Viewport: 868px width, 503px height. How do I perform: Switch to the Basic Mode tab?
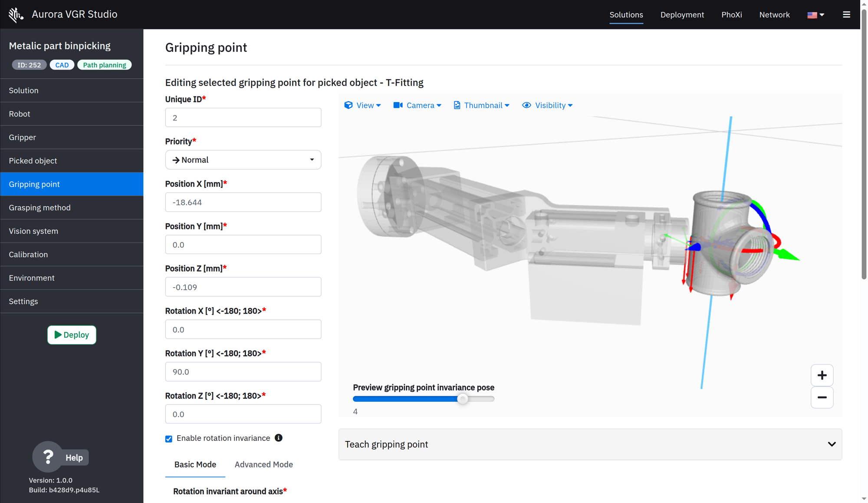(x=195, y=464)
